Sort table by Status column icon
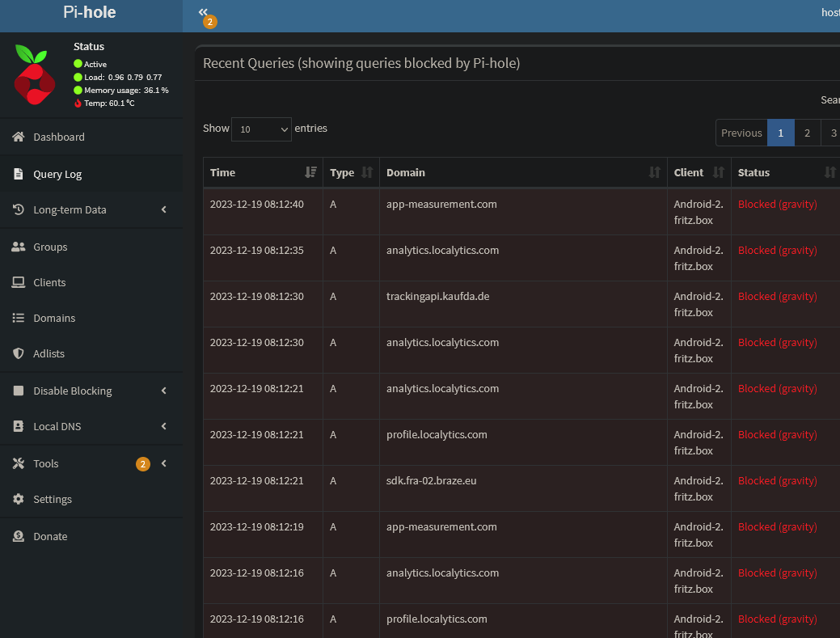This screenshot has height=638, width=840. click(x=829, y=172)
